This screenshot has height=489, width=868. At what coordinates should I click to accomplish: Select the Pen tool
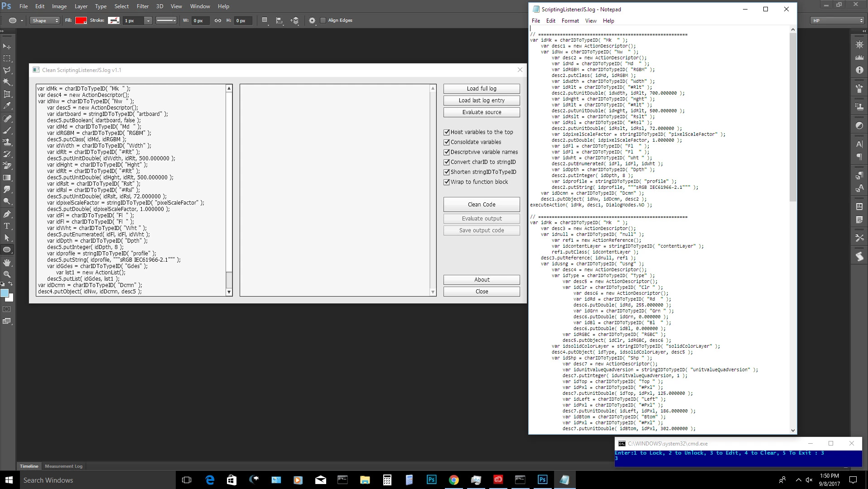(7, 214)
